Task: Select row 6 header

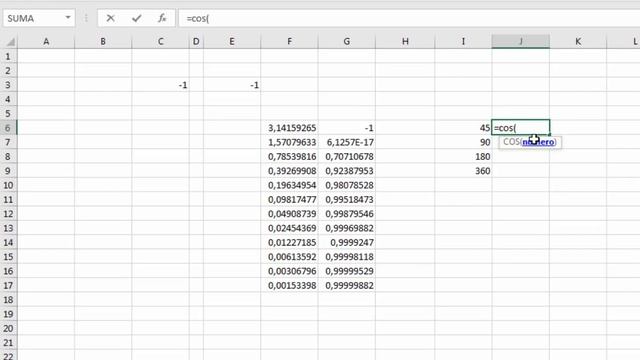Action: pyautogui.click(x=8, y=128)
